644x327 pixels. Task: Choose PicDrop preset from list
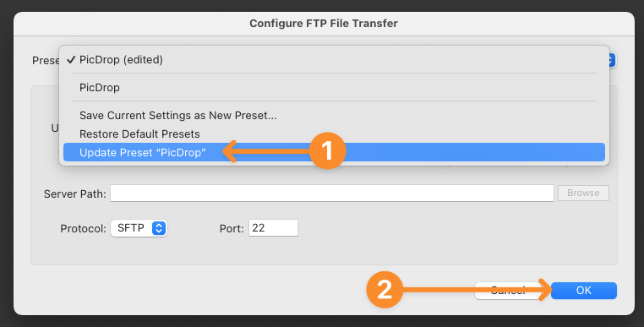pos(334,88)
